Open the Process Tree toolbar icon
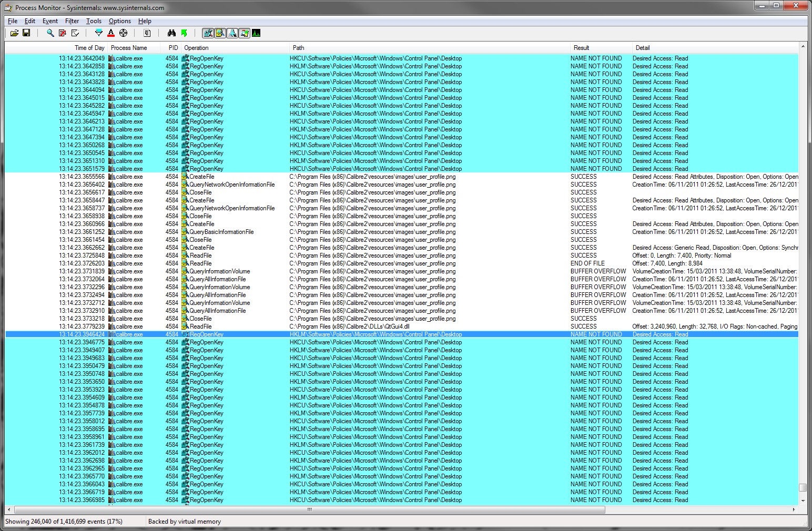 [147, 33]
